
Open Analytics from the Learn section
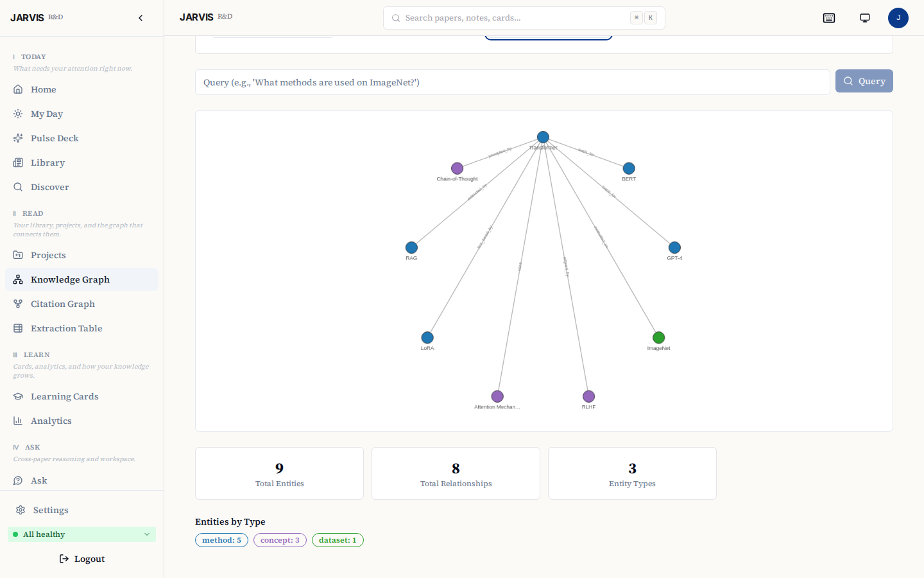(81, 421)
